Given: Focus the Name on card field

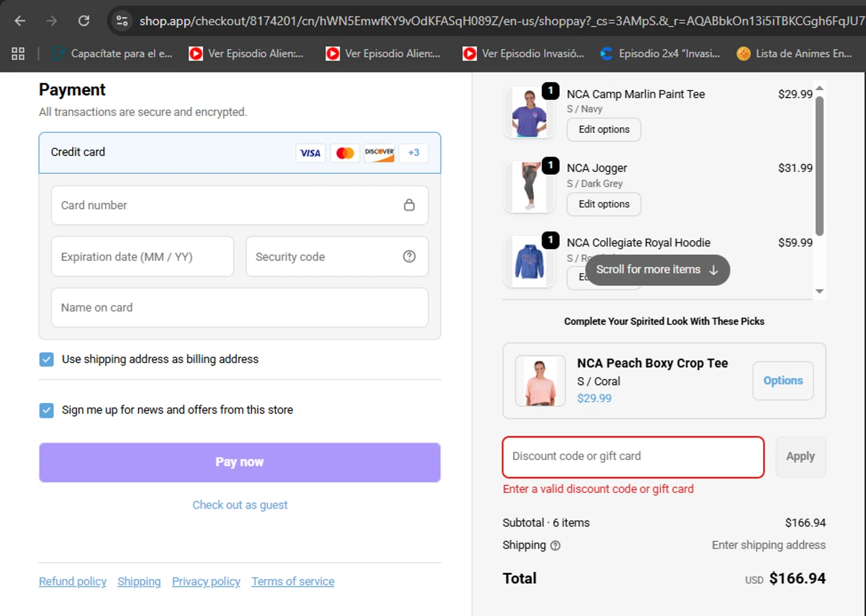Looking at the screenshot, I should 240,308.
